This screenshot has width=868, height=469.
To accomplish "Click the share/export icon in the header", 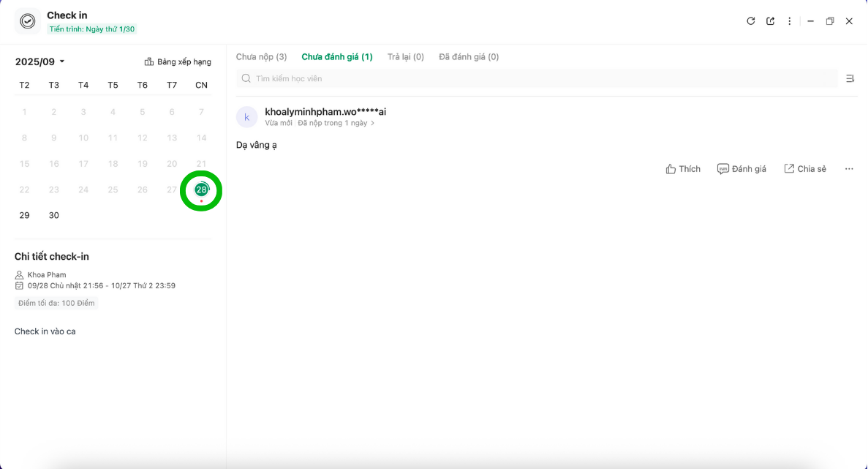I will pyautogui.click(x=770, y=21).
